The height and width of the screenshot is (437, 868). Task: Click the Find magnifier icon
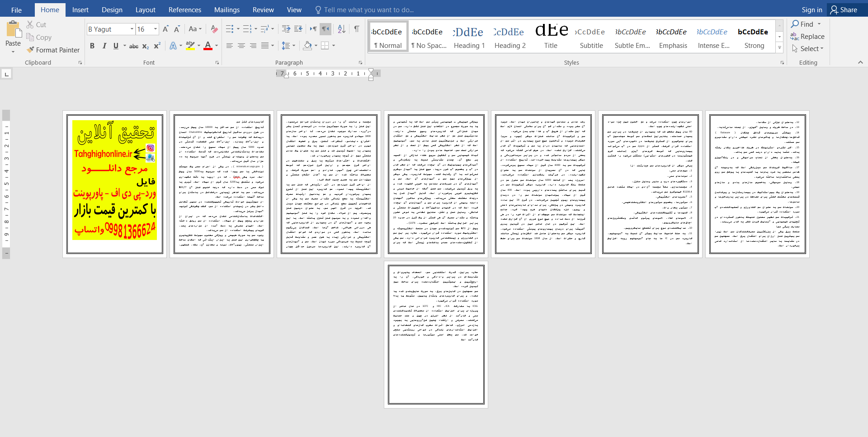[795, 24]
